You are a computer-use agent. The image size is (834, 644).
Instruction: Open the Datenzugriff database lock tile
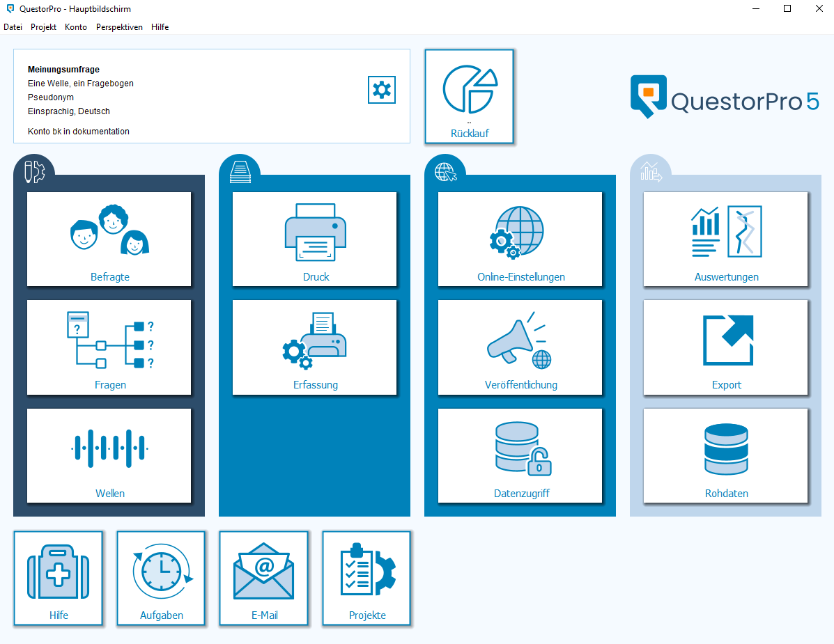tap(520, 455)
